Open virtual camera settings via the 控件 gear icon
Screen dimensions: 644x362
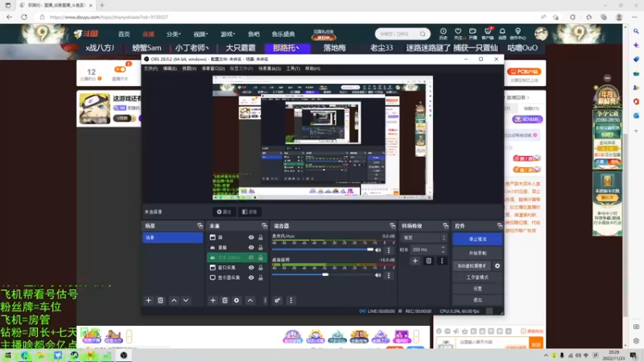coord(497,266)
